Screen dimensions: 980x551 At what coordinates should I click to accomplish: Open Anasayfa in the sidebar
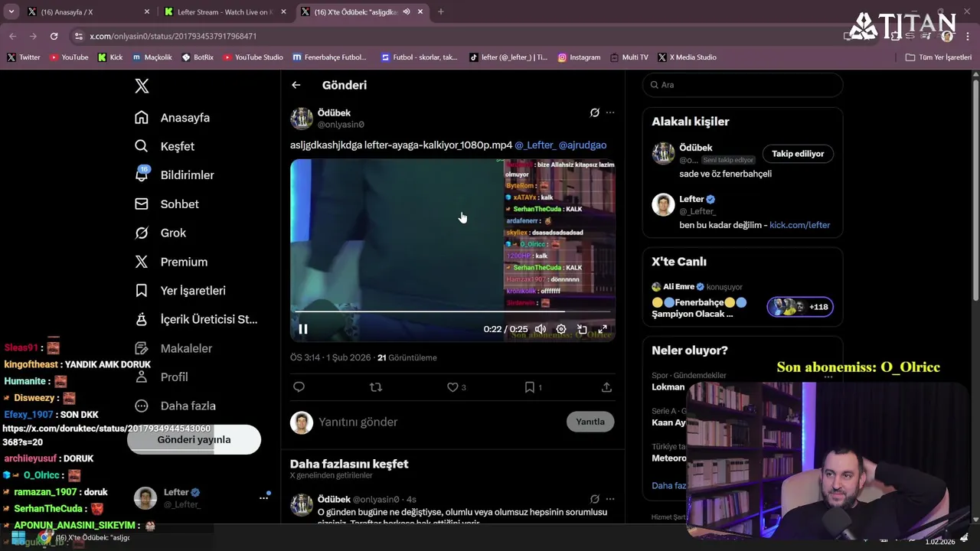(x=172, y=118)
